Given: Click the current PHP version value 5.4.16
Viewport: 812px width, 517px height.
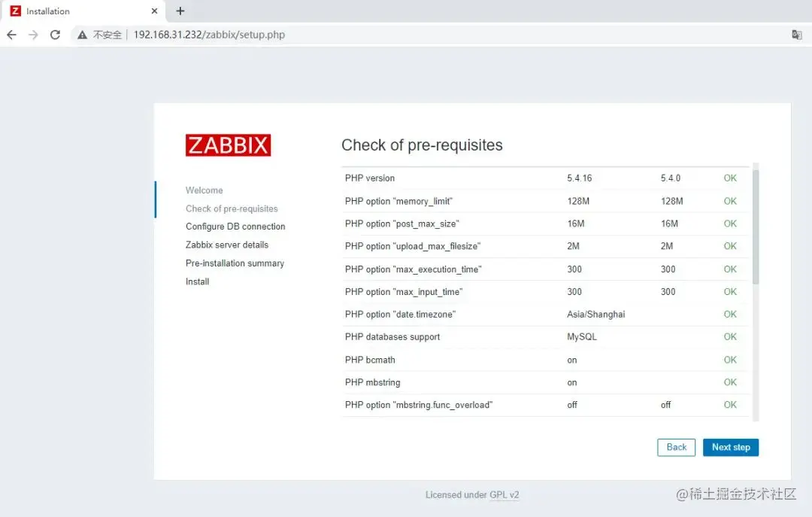Looking at the screenshot, I should [579, 178].
